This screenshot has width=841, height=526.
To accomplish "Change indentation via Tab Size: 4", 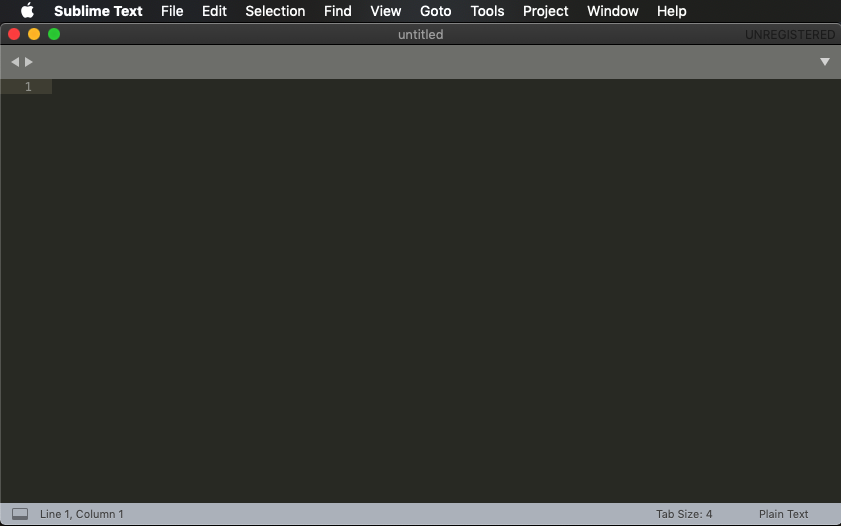I will (684, 514).
